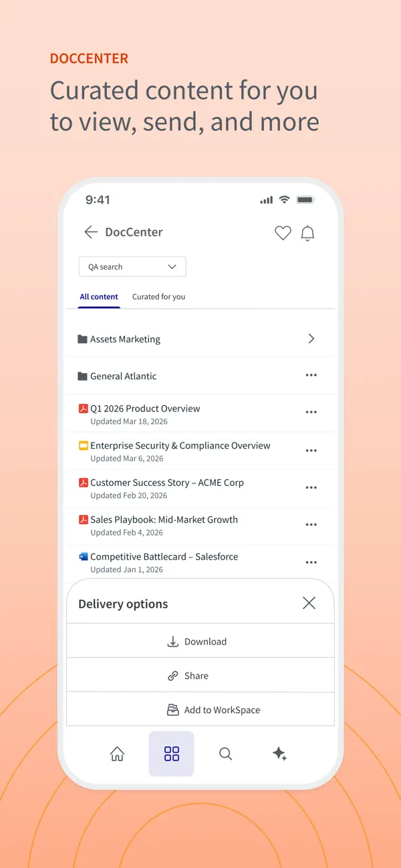
Task: Open search from the bottom magnifier icon
Action: pos(226,754)
